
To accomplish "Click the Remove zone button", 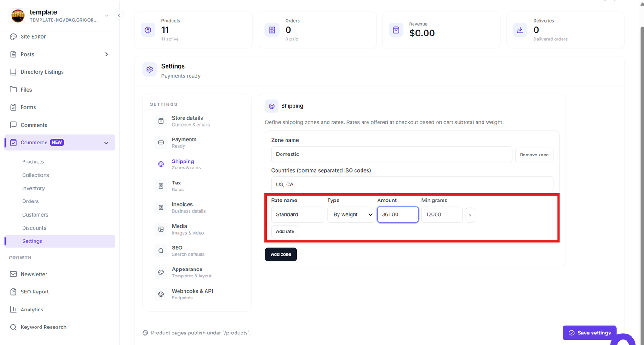I will pyautogui.click(x=534, y=155).
